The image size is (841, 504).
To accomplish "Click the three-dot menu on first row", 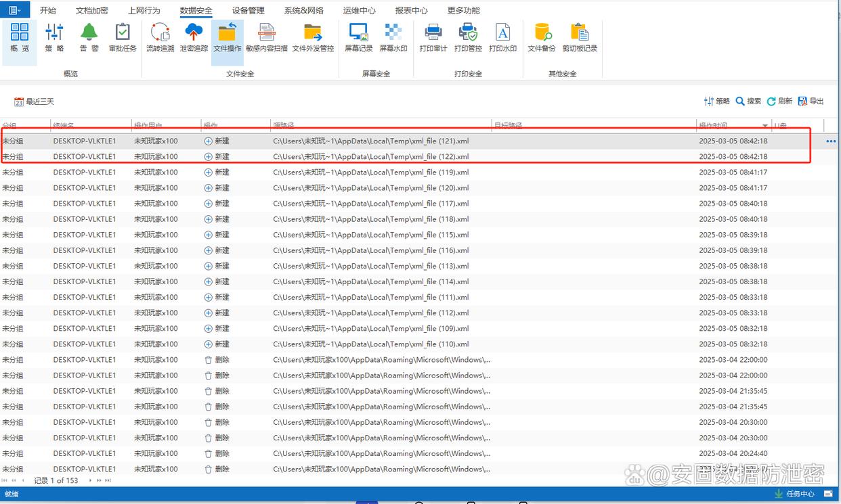I will coord(831,141).
